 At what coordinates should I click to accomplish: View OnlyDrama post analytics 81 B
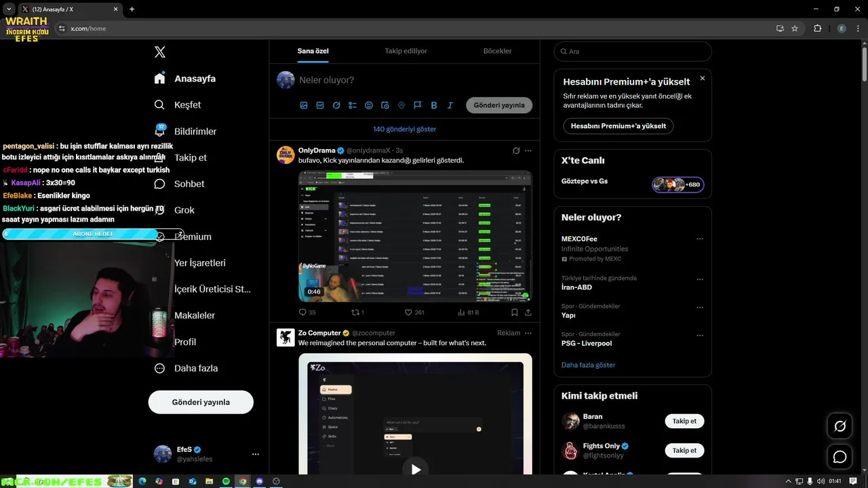(x=469, y=312)
